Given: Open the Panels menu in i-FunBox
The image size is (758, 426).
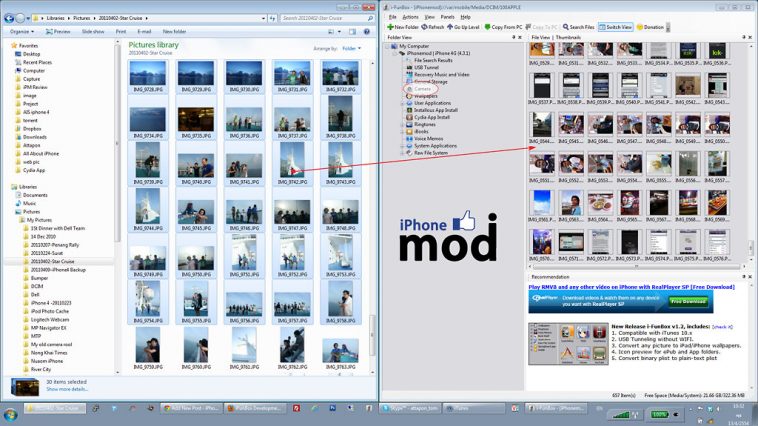Looking at the screenshot, I should point(447,17).
